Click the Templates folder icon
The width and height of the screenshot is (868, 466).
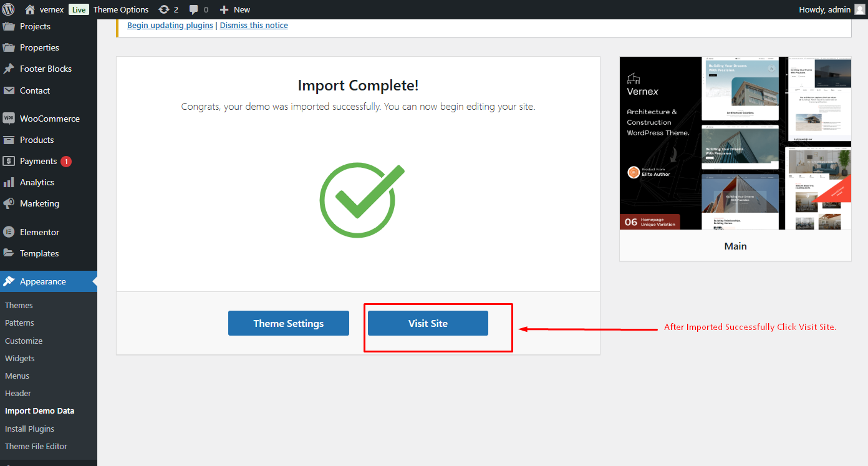[x=9, y=253]
